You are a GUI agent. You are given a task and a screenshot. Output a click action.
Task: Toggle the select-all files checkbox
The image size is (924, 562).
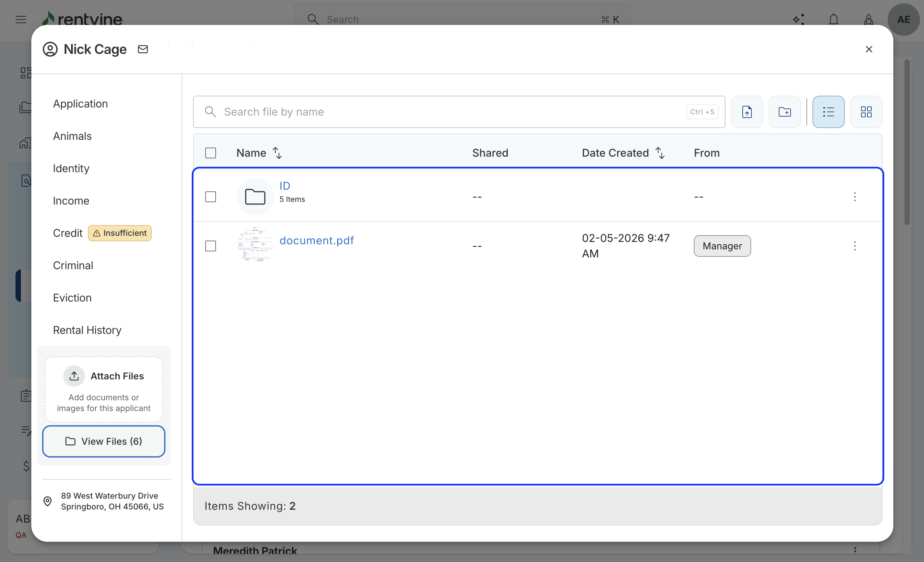click(x=210, y=153)
